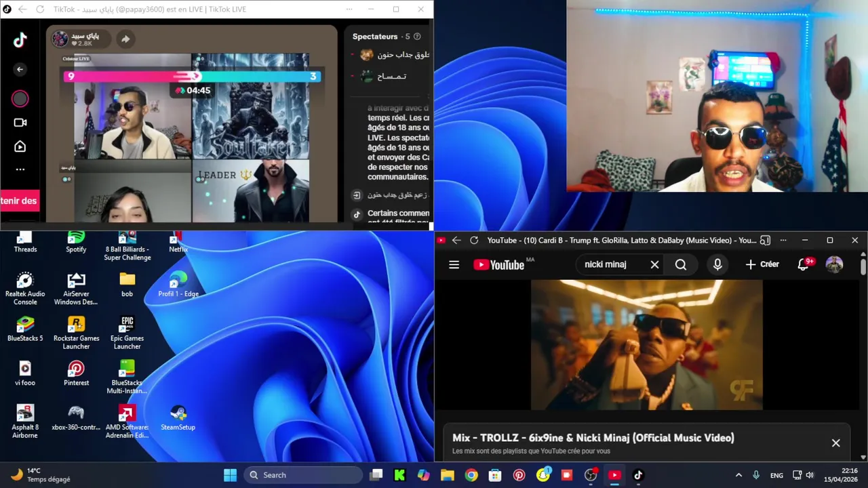Click the 04:45 battle timer

193,90
